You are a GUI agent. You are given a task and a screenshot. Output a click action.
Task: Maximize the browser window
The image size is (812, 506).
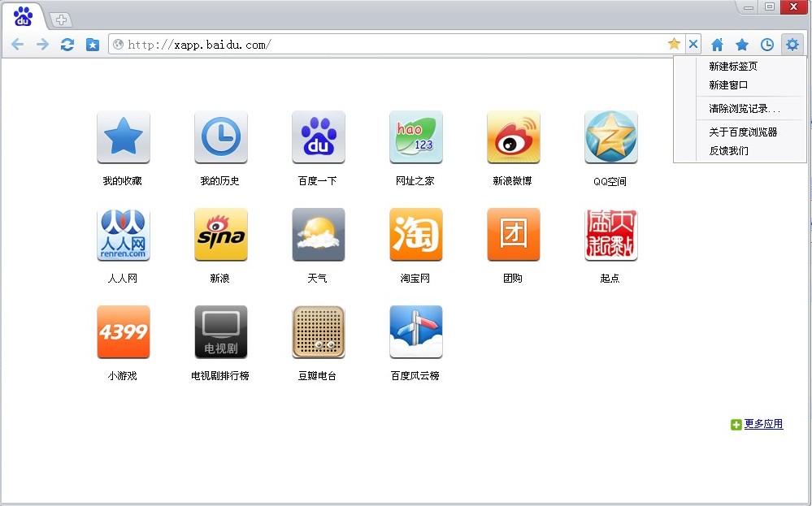click(770, 6)
